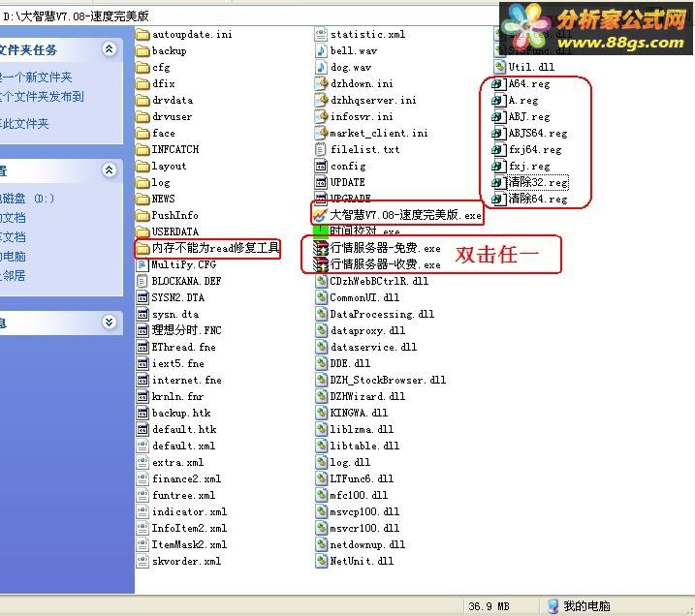Select the filelist.txt document icon
The width and height of the screenshot is (695, 616).
click(x=321, y=150)
